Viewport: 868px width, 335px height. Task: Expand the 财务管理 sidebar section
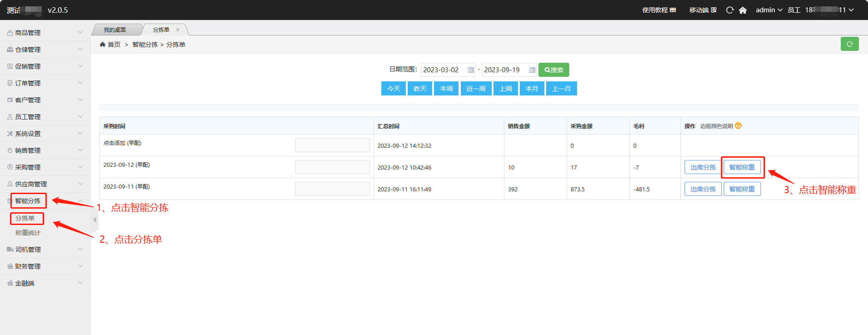(x=44, y=266)
